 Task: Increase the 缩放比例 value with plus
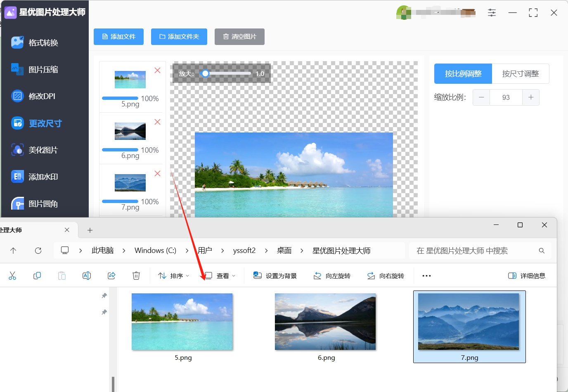[531, 97]
